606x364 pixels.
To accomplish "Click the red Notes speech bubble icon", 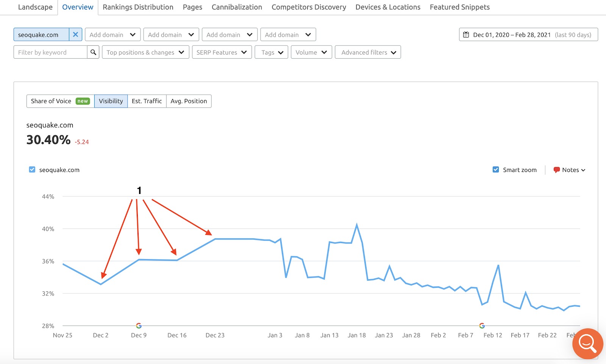I will pyautogui.click(x=556, y=170).
